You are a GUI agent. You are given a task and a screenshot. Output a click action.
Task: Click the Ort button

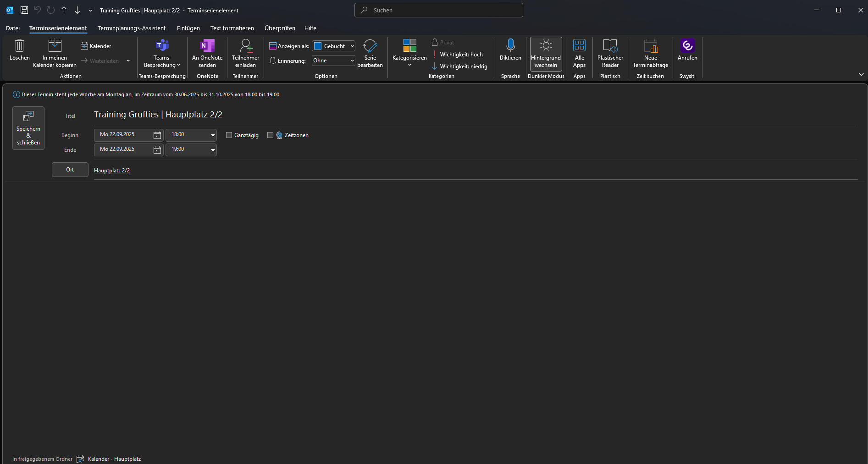click(x=70, y=170)
